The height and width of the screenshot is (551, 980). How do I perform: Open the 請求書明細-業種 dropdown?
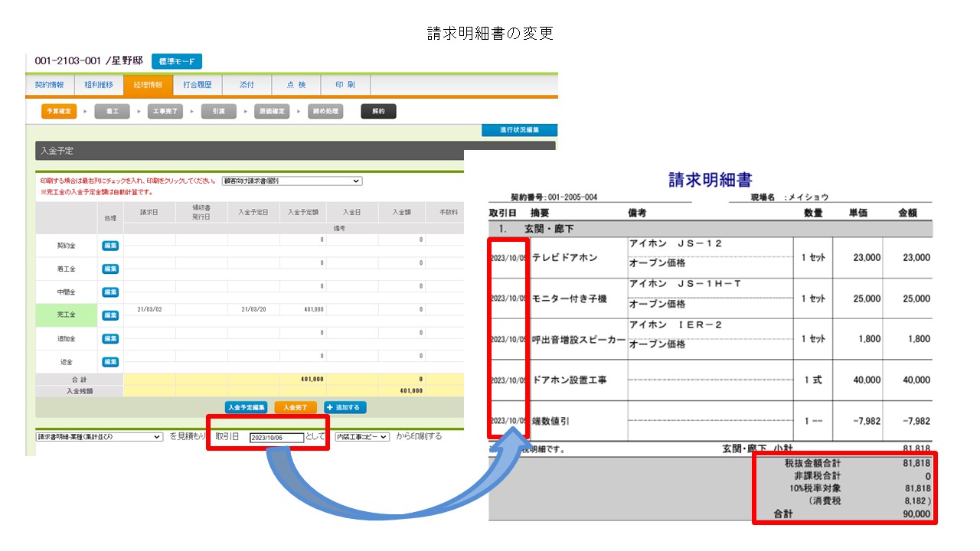pos(100,437)
